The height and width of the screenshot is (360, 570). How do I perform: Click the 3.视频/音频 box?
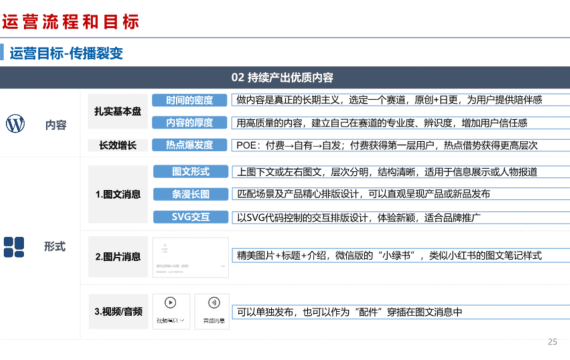coord(118,312)
